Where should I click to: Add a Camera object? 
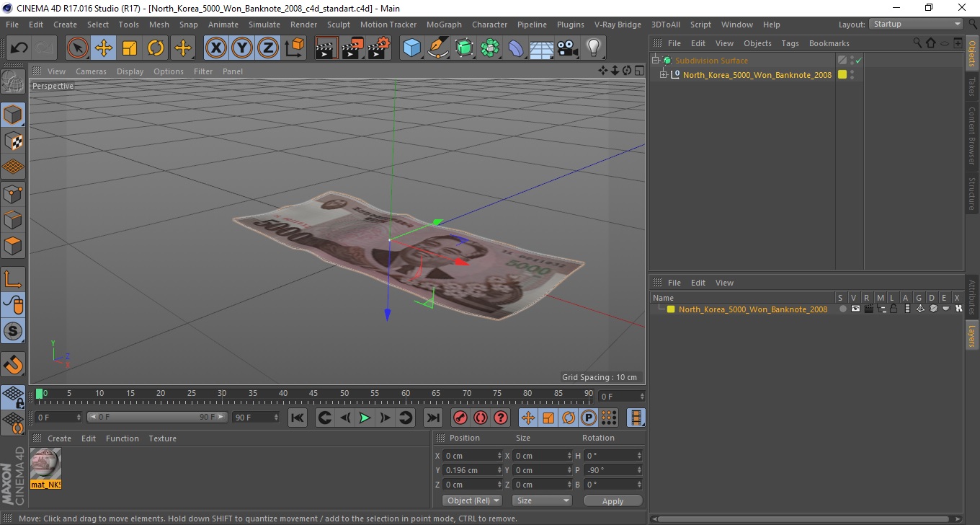[568, 48]
